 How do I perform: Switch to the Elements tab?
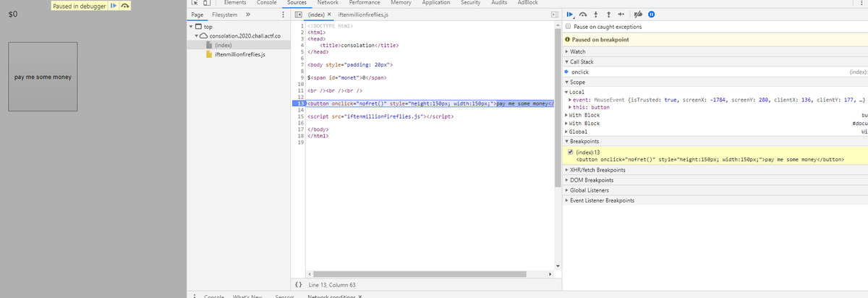click(x=236, y=3)
